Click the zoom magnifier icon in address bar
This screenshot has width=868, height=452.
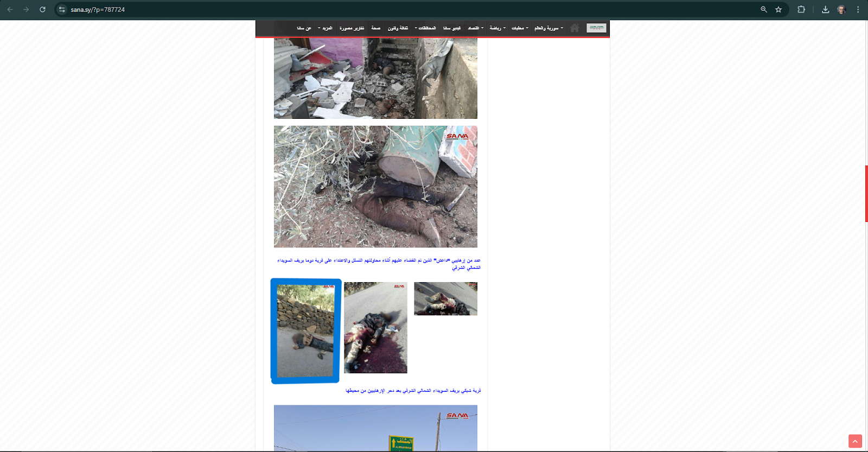click(x=764, y=9)
